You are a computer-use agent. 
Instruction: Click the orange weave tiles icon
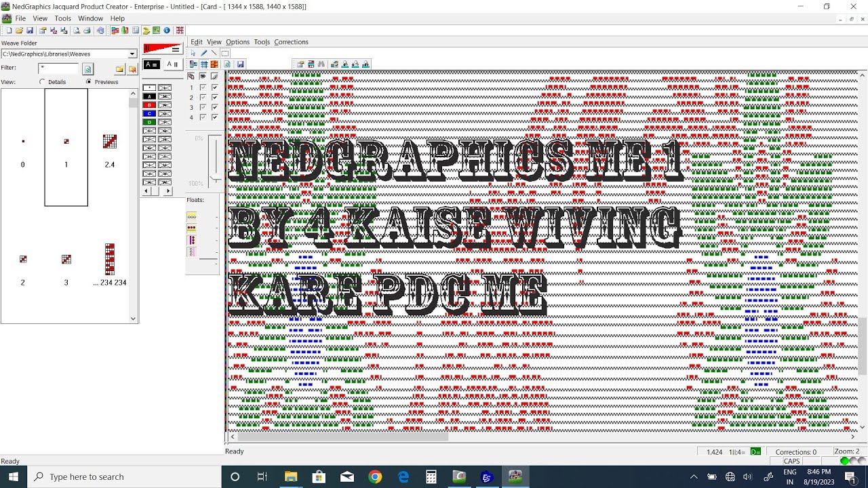coord(214,64)
